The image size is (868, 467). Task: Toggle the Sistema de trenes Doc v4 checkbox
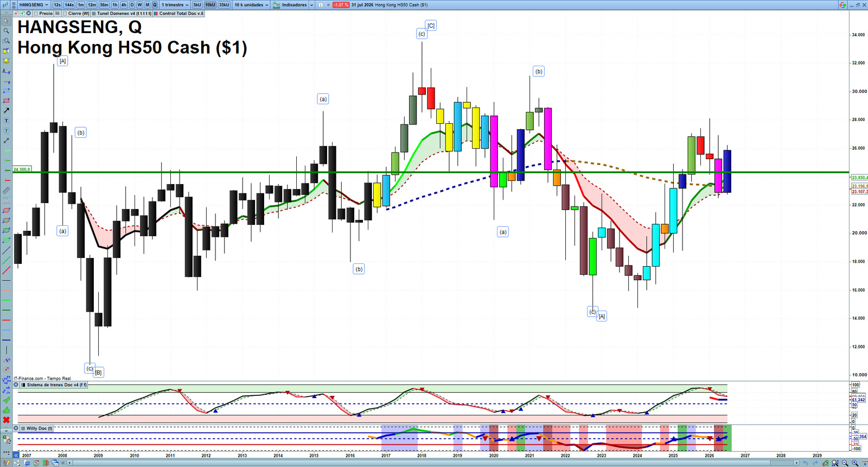pos(23,385)
